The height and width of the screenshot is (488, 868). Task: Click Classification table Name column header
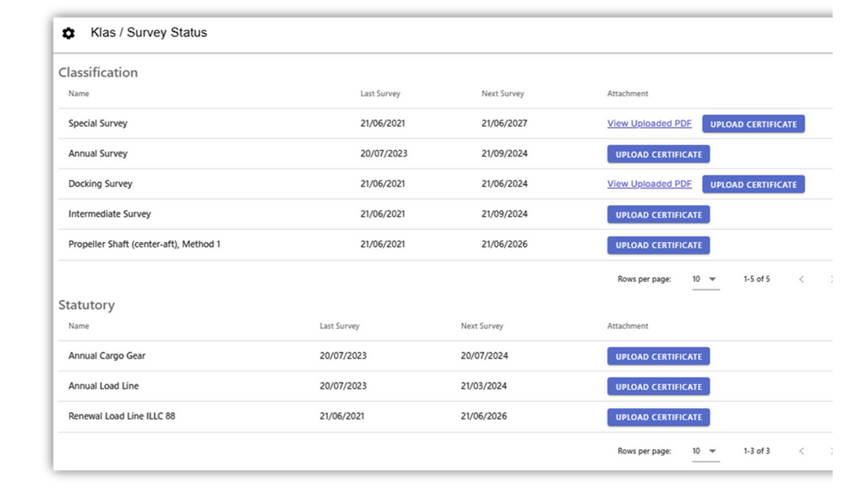point(79,93)
